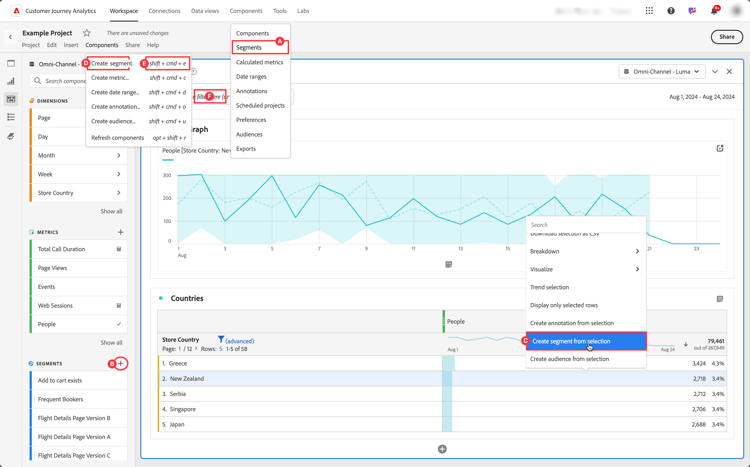
Task: Click the export icon on the line graph
Action: click(x=720, y=148)
